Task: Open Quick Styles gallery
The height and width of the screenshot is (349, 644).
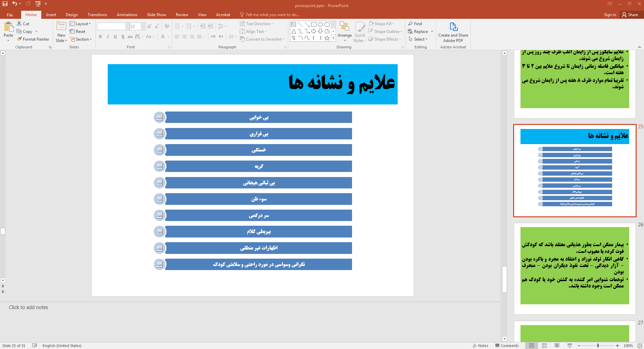Action: 360,32
